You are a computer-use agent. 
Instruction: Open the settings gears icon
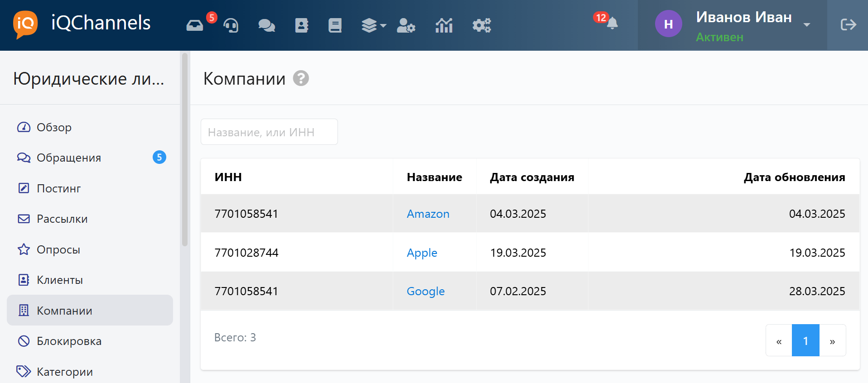coord(482,25)
